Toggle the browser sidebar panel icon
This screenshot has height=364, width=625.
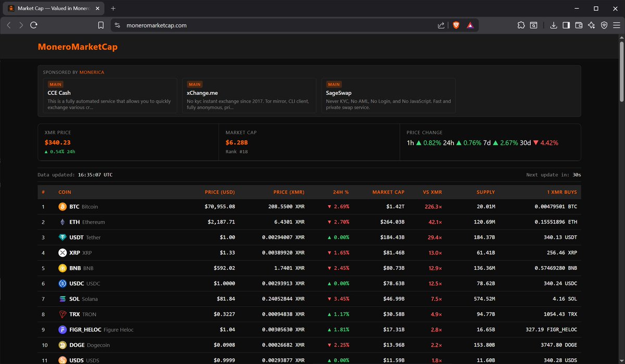point(566,25)
